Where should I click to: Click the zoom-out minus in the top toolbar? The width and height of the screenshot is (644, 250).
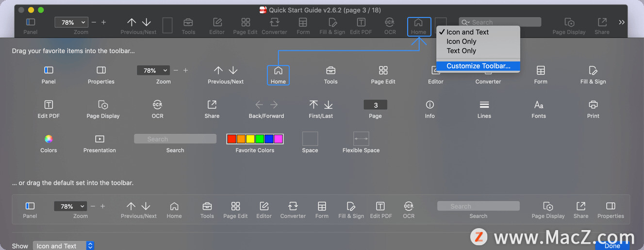coord(94,22)
